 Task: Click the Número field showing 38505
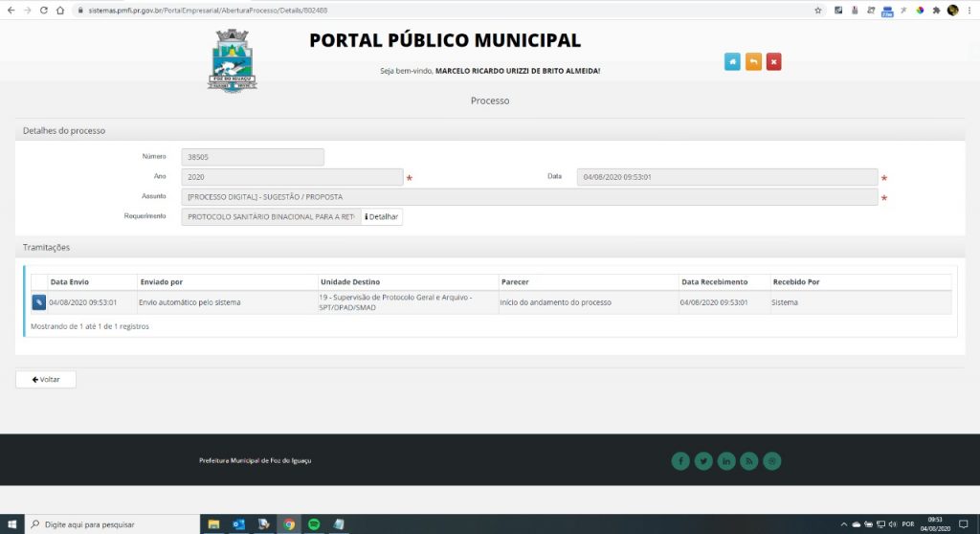[x=253, y=157]
